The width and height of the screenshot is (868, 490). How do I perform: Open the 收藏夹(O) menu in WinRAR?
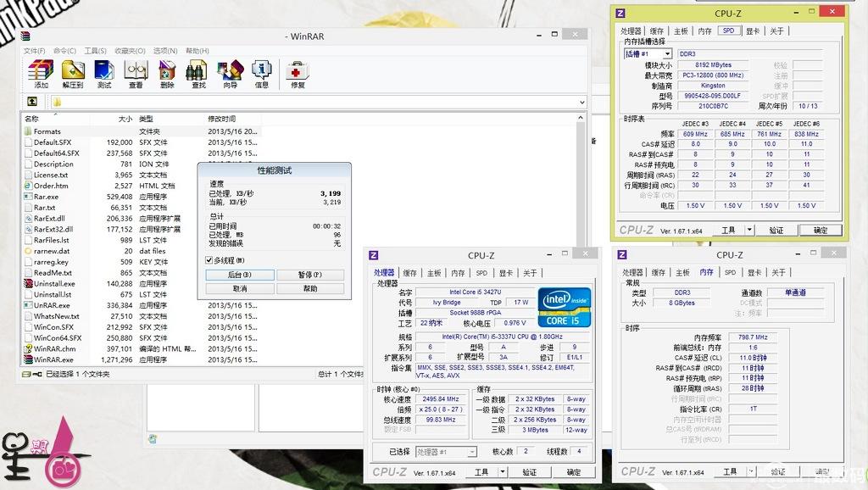(130, 51)
